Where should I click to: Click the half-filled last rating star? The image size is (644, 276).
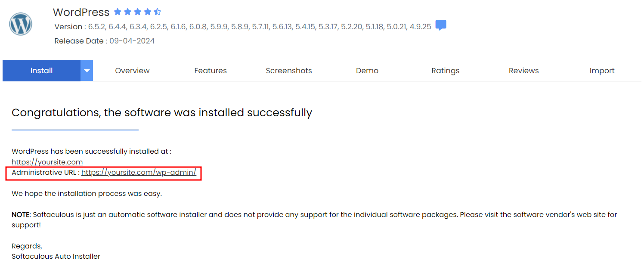[x=157, y=12]
